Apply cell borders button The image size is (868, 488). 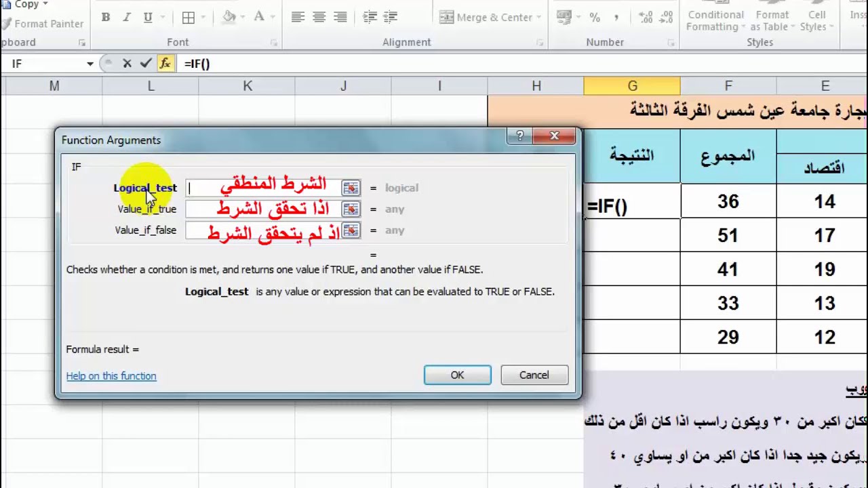tap(189, 18)
